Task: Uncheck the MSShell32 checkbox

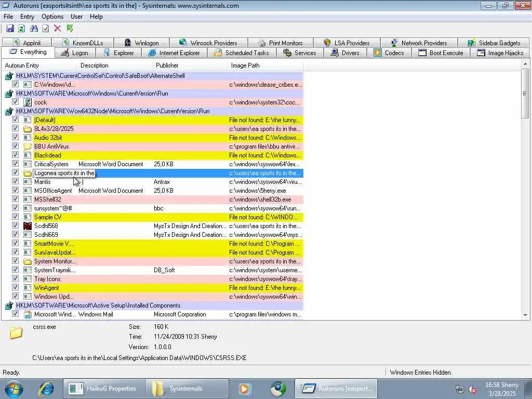Action: pyautogui.click(x=15, y=199)
